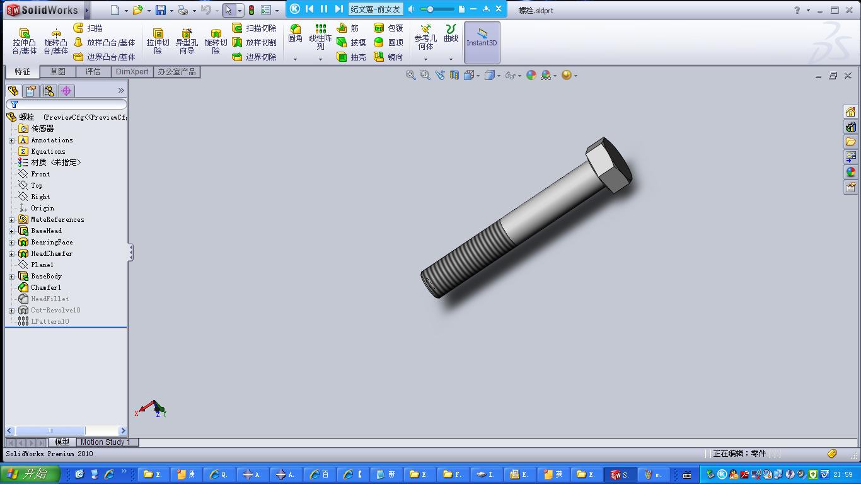Click the 开始 Start button

(x=30, y=474)
